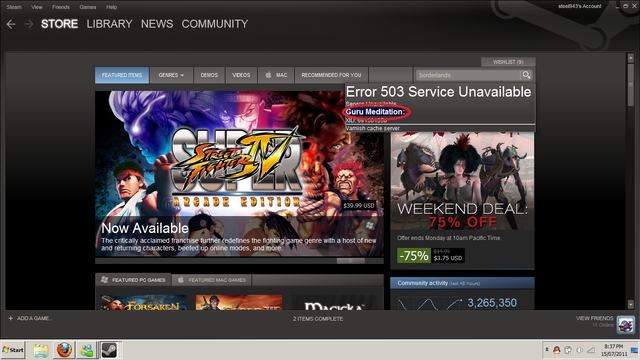640x360 pixels.
Task: Open the View menu
Action: pyautogui.click(x=37, y=7)
